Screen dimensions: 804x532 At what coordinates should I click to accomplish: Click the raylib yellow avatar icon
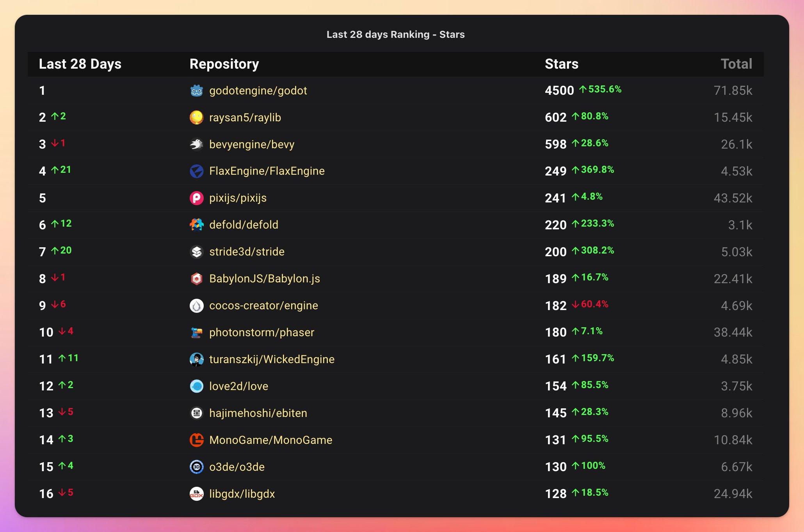point(196,117)
